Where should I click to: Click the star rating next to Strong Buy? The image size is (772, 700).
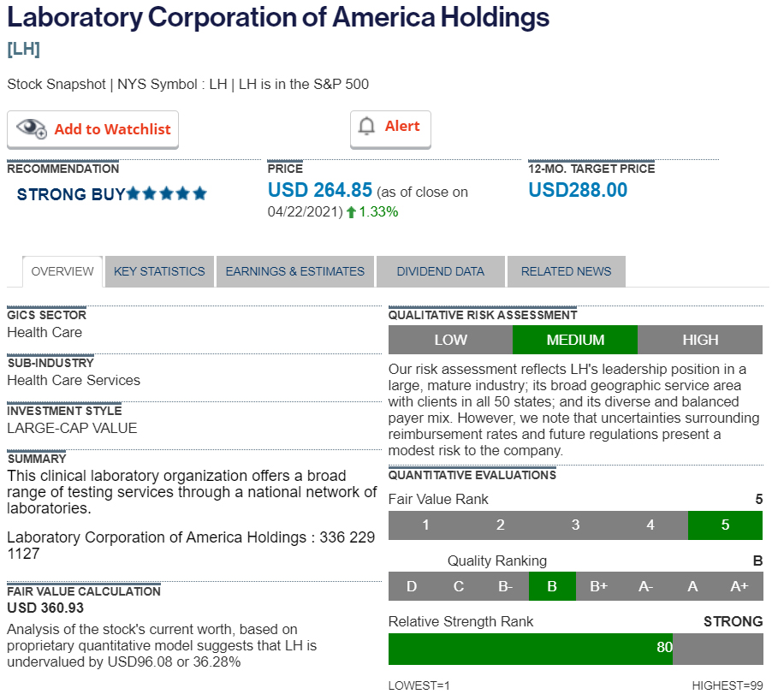167,194
